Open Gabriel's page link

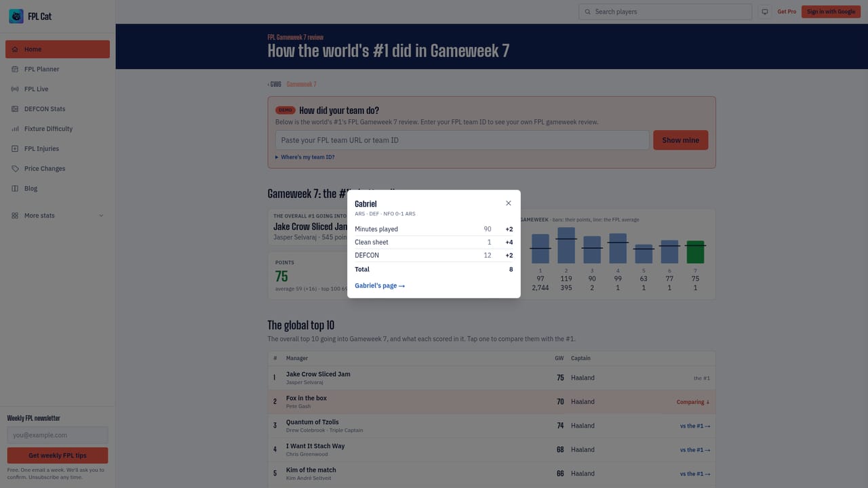coord(380,286)
